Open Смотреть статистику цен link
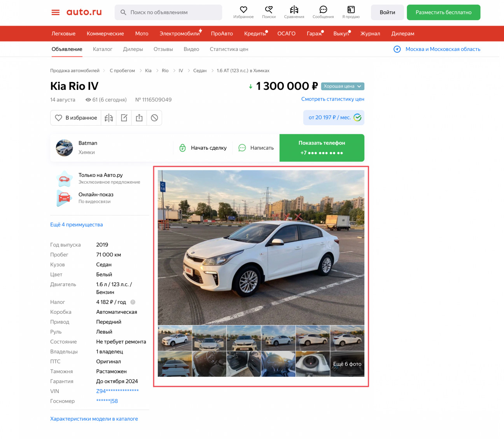504x439 pixels. (x=333, y=99)
